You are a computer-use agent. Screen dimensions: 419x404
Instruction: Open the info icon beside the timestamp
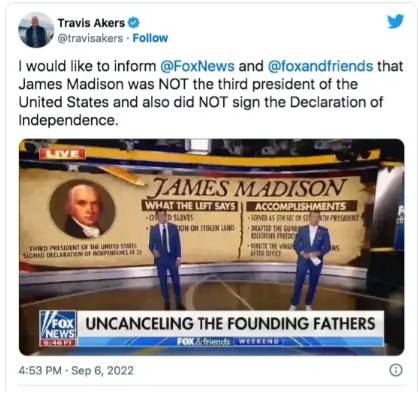[396, 370]
